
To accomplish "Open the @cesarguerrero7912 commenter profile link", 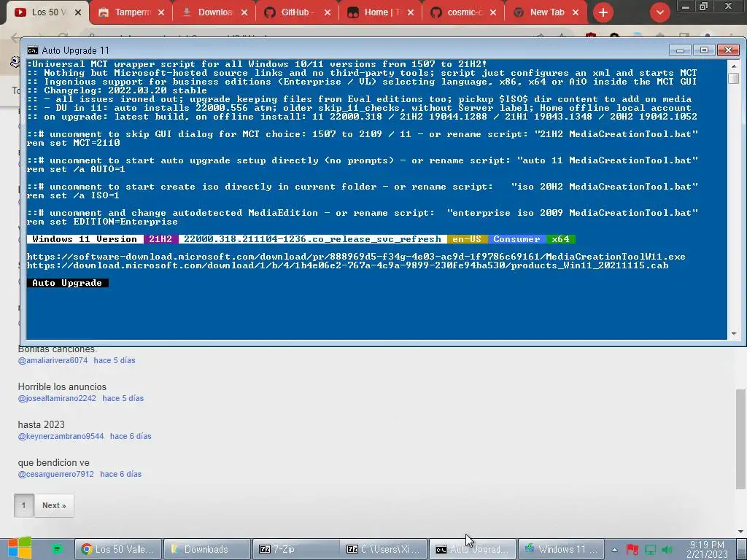I will [55, 474].
